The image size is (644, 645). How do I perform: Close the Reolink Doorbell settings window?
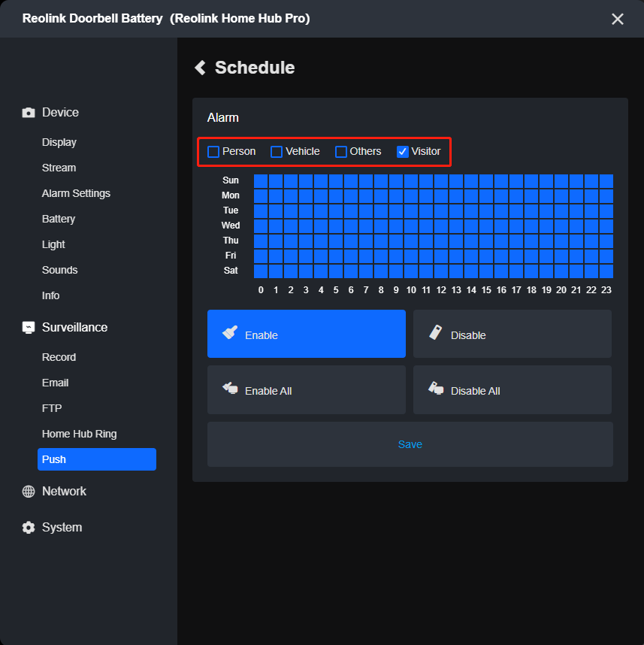coord(617,19)
